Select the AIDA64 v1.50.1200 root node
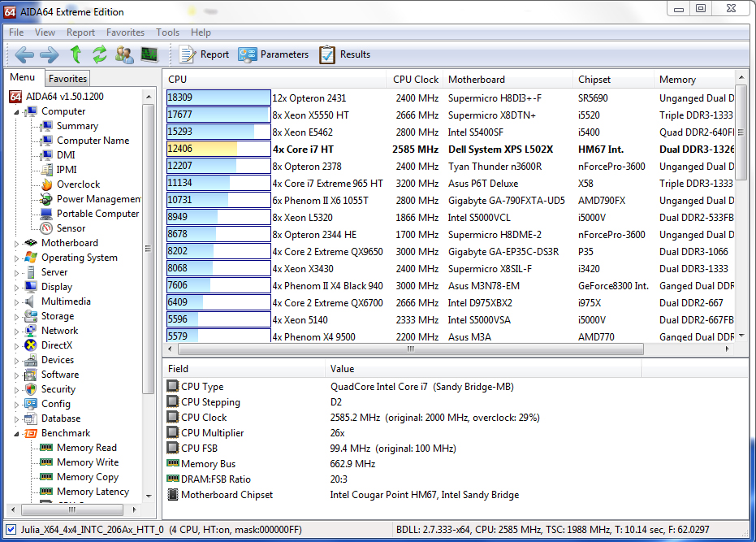This screenshot has width=756, height=542. pyautogui.click(x=57, y=97)
